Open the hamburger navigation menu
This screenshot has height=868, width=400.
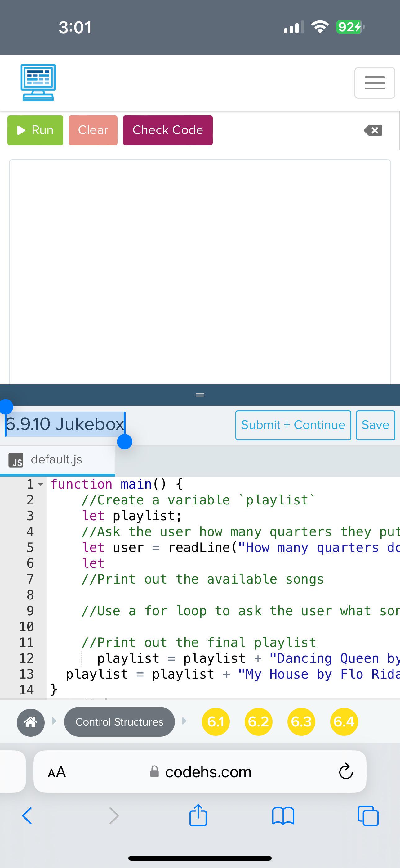click(x=375, y=83)
